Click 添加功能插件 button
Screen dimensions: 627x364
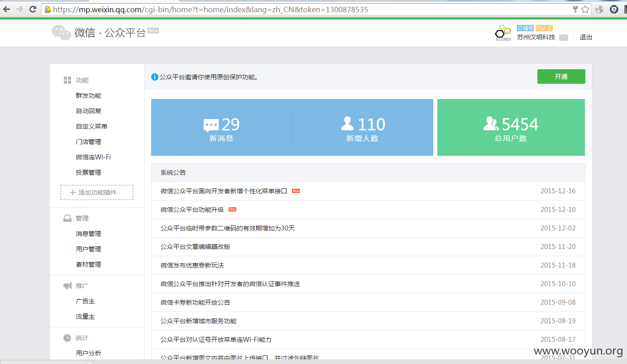(97, 192)
